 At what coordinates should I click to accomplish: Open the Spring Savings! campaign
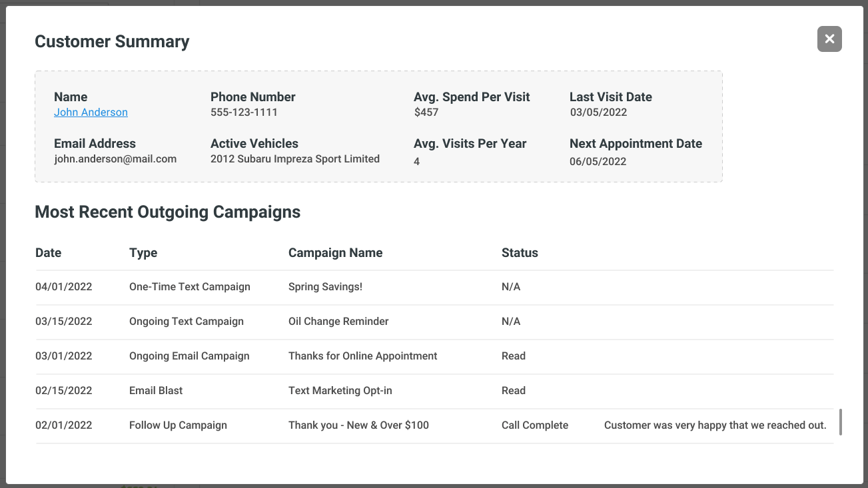[x=325, y=286]
